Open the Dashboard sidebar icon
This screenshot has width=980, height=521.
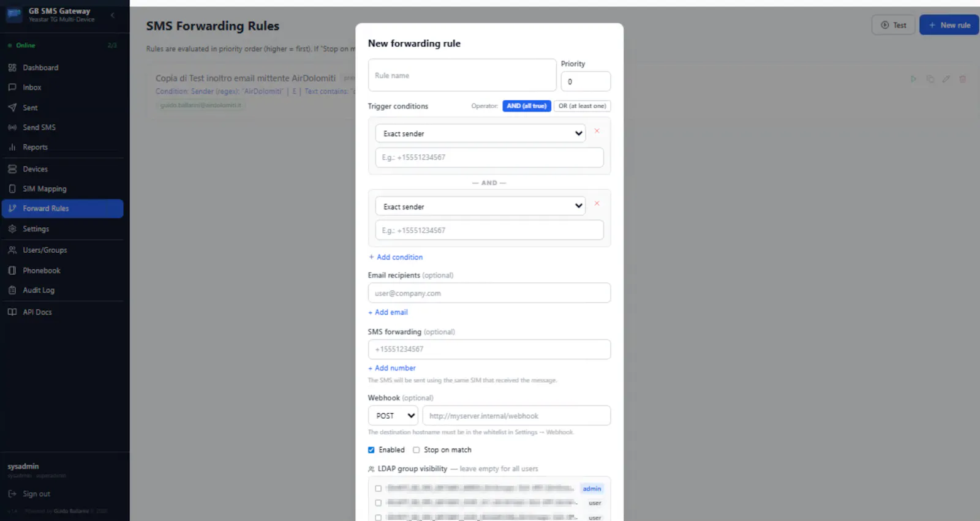[x=12, y=68]
